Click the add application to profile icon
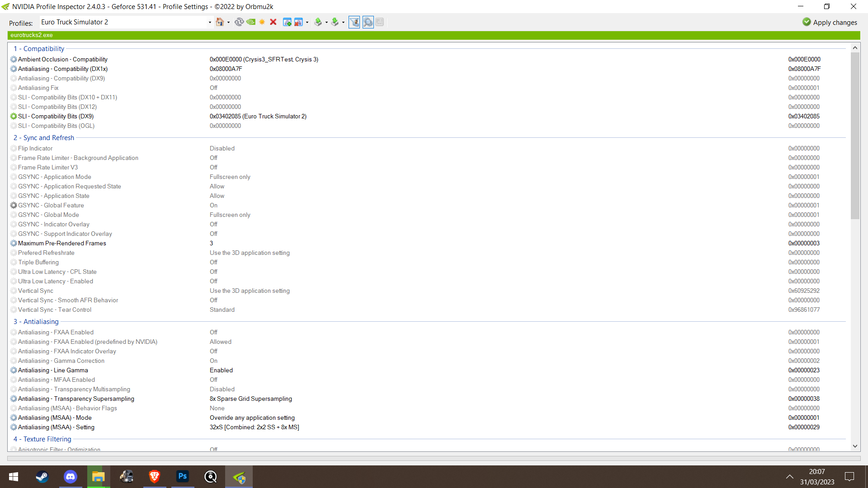Screen dimensions: 868x488 coord(287,22)
